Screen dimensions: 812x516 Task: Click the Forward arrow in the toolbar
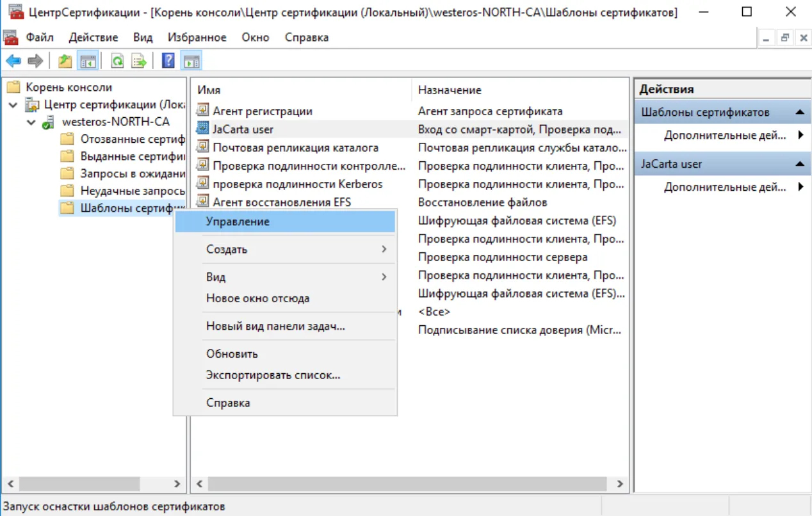35,61
